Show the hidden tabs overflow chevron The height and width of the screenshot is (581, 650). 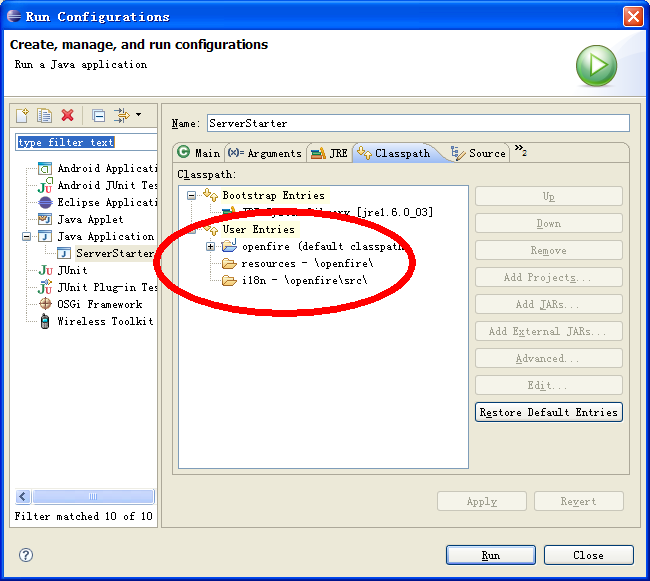click(520, 150)
